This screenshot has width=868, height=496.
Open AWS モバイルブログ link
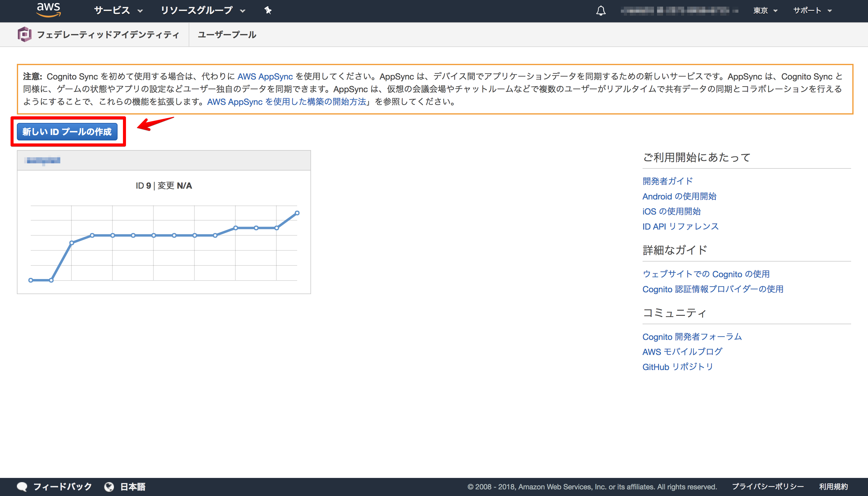682,352
